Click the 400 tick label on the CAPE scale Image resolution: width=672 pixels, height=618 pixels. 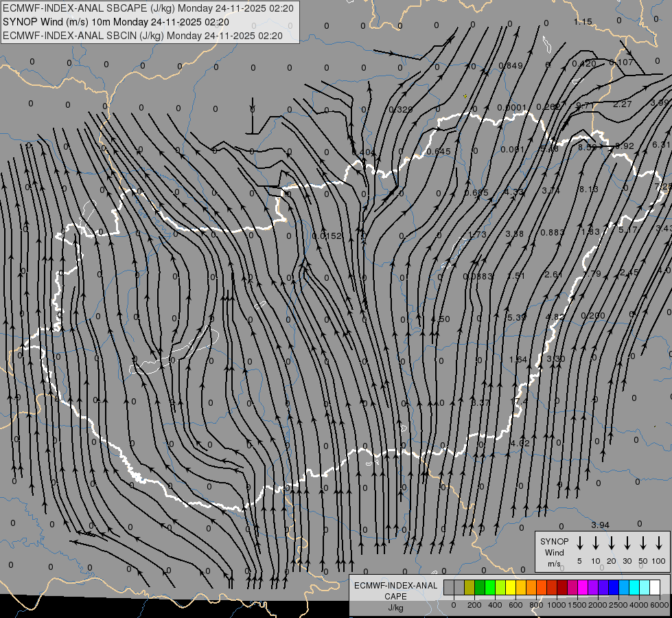click(x=495, y=605)
